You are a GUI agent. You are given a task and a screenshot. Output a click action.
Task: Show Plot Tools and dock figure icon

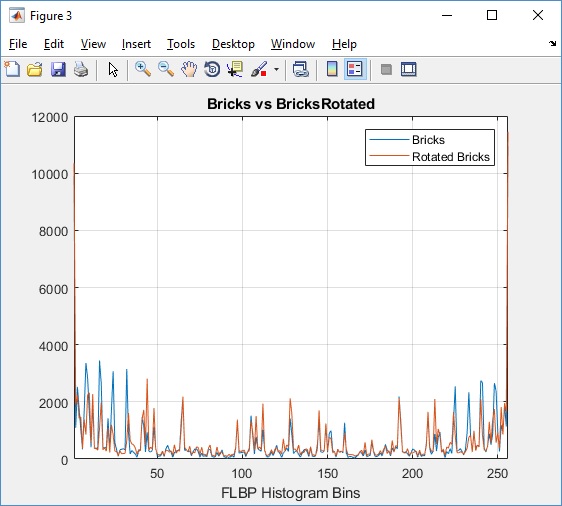pos(409,69)
